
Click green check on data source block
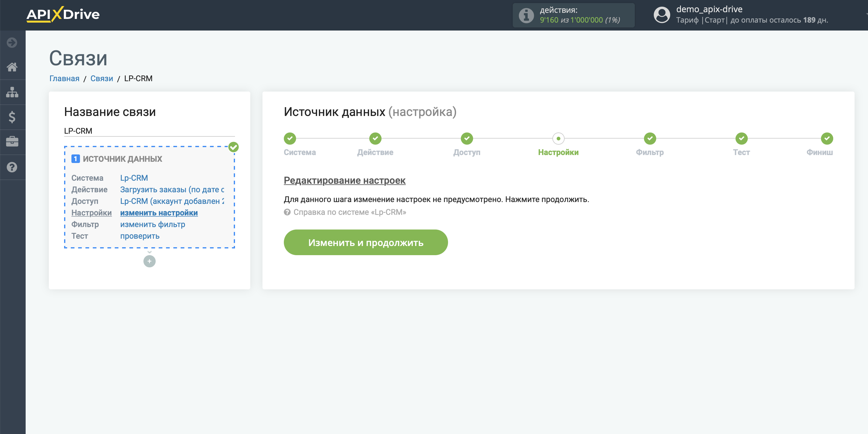pos(233,147)
